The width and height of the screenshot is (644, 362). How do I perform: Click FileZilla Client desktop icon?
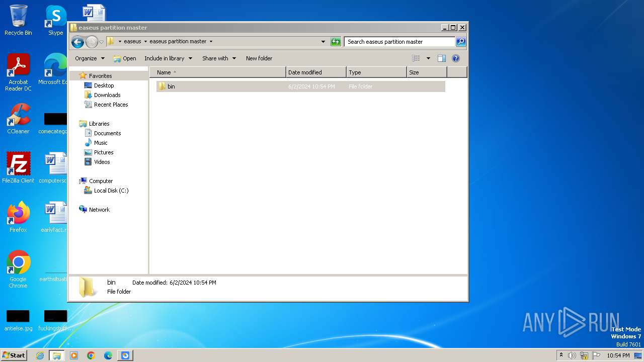[18, 167]
